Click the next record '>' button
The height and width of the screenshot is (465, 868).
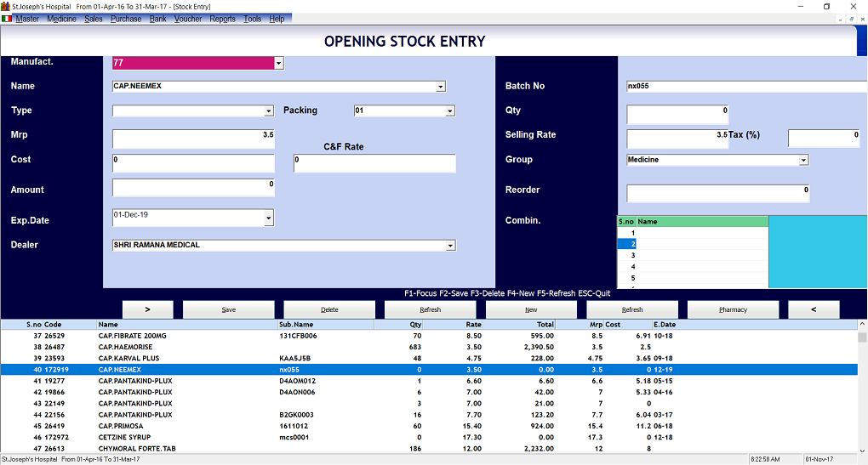tap(147, 309)
